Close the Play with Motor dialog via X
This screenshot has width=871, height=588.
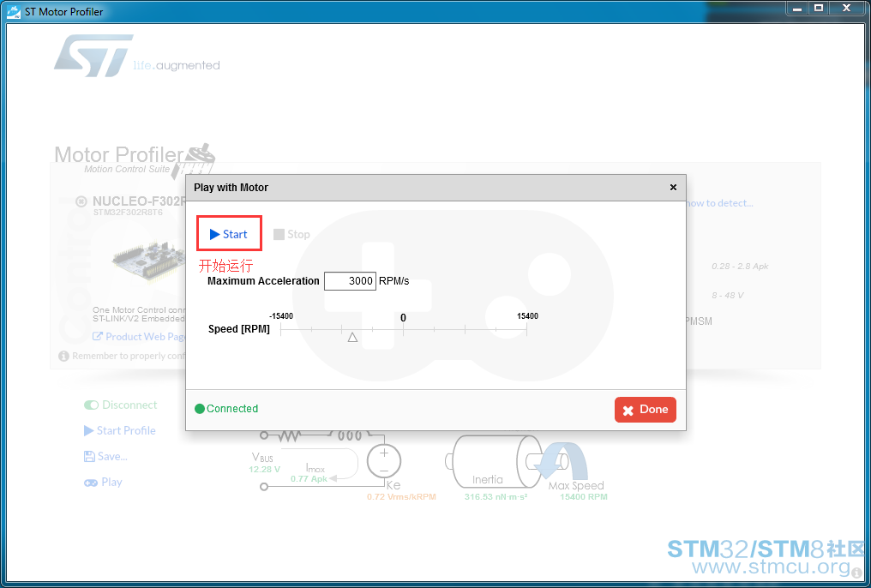point(673,187)
